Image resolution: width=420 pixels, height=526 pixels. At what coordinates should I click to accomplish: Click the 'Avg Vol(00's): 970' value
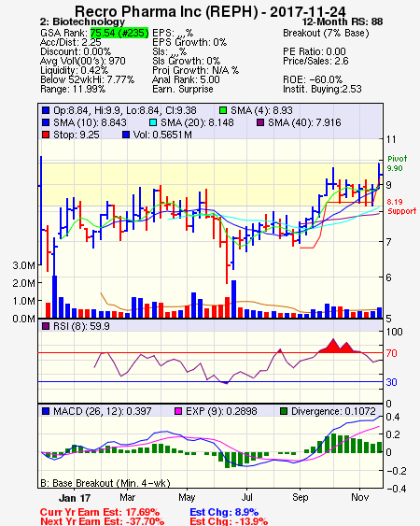click(83, 61)
